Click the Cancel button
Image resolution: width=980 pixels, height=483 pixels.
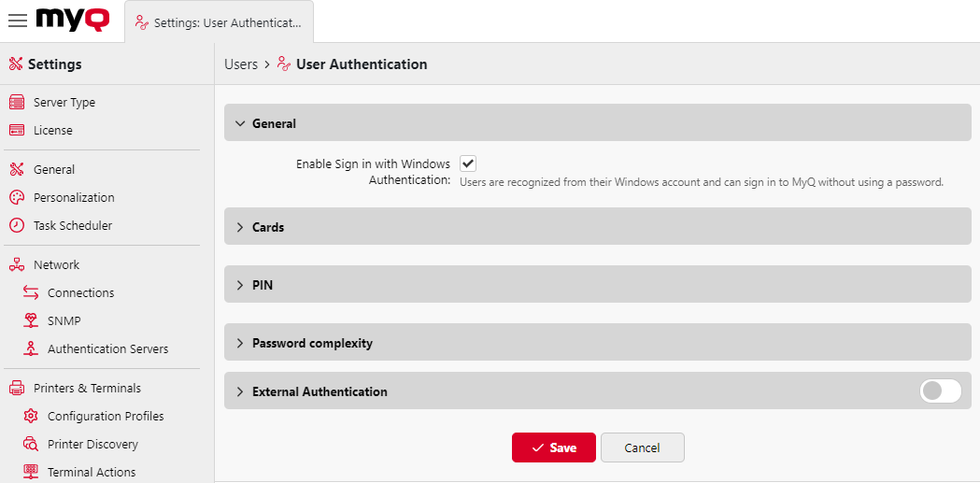point(642,447)
